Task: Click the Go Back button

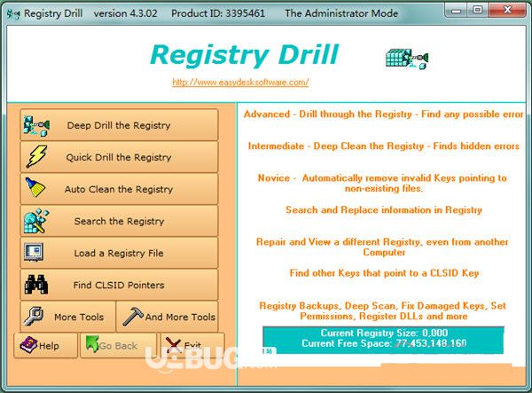Action: click(x=118, y=345)
